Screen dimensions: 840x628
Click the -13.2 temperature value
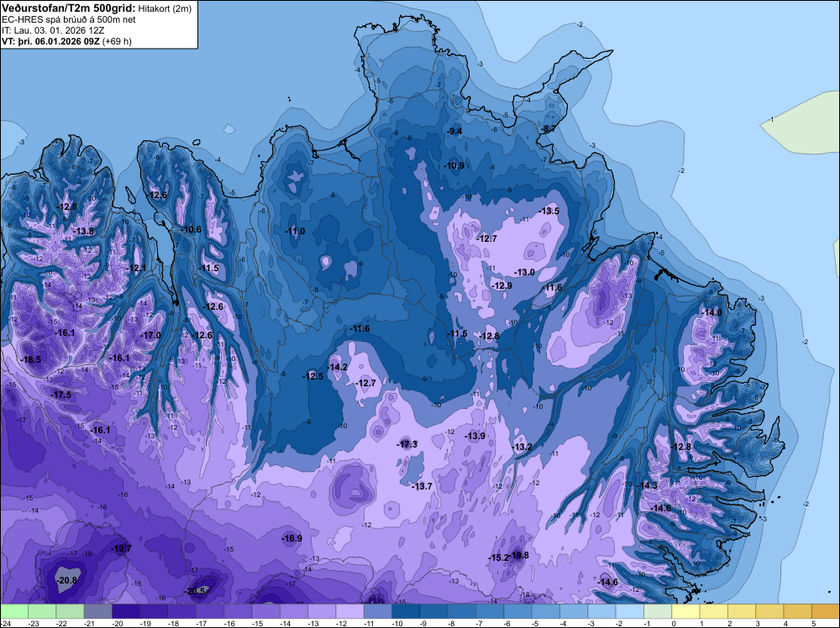[x=522, y=447]
